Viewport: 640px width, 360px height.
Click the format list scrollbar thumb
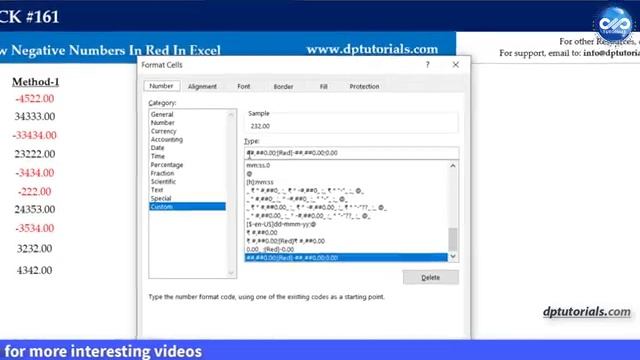[x=453, y=239]
